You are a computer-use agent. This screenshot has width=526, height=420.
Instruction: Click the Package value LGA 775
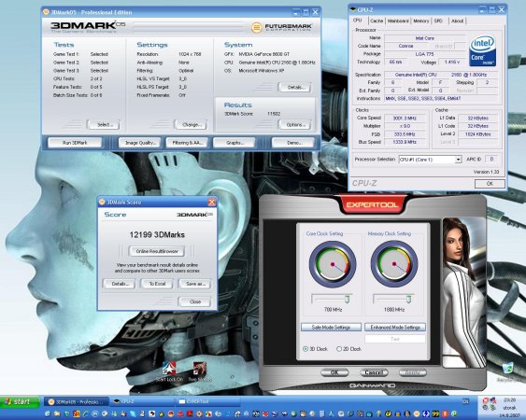[x=425, y=54]
